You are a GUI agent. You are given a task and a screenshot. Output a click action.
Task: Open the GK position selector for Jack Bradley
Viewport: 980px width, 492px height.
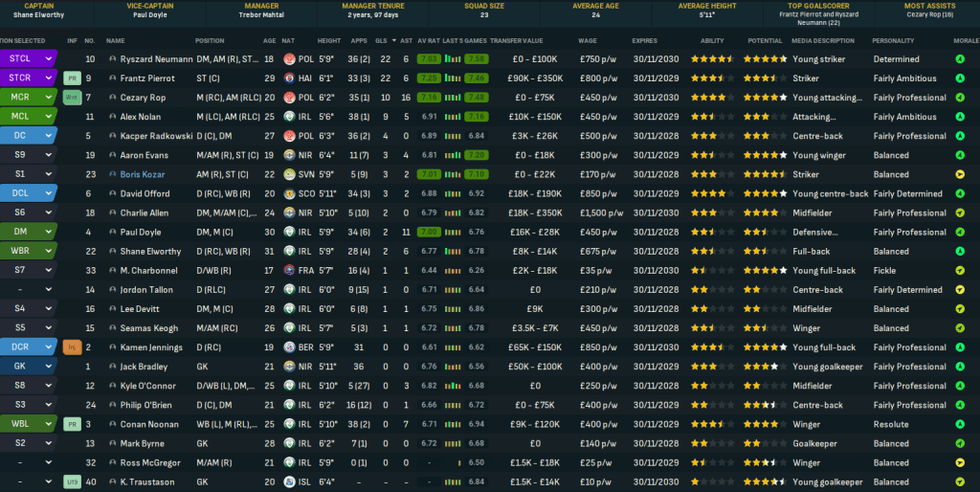[49, 367]
